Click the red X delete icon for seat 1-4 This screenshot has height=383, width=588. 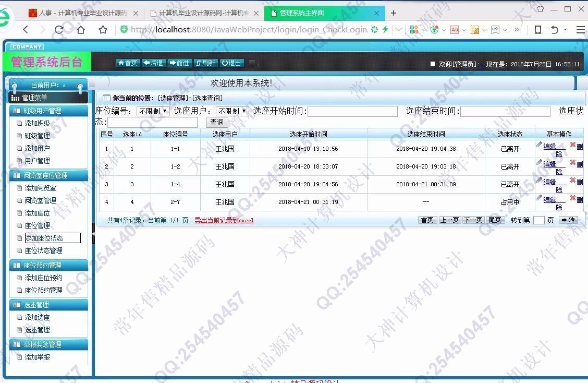[573, 181]
